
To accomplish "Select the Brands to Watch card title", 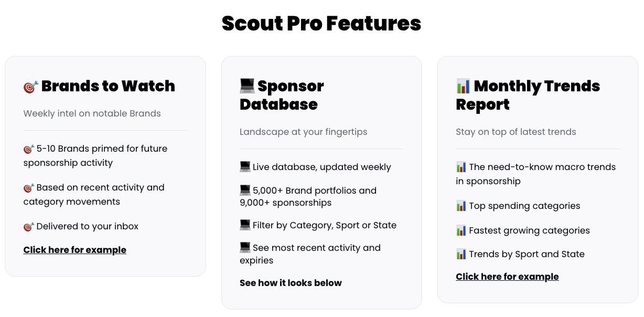I will 108,86.
